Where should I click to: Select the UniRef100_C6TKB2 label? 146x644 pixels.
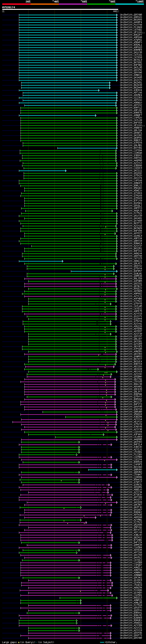131,30
